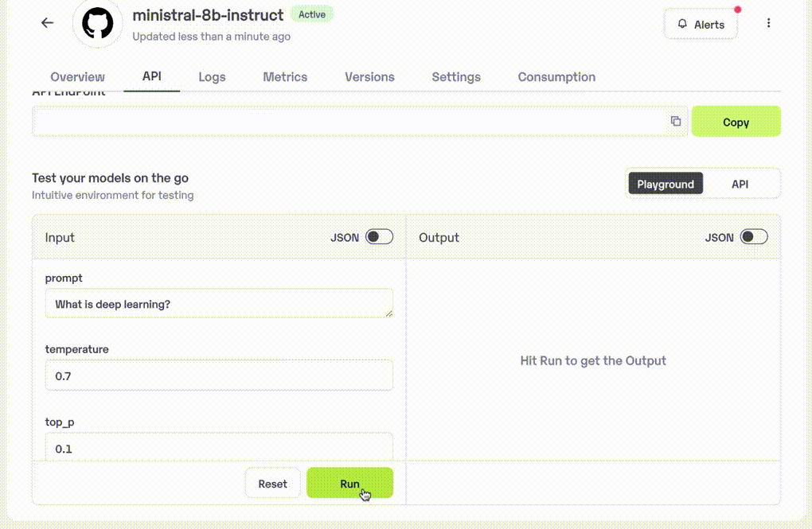Viewport: 812px width, 529px height.
Task: Open the Logs tab
Action: [x=212, y=76]
